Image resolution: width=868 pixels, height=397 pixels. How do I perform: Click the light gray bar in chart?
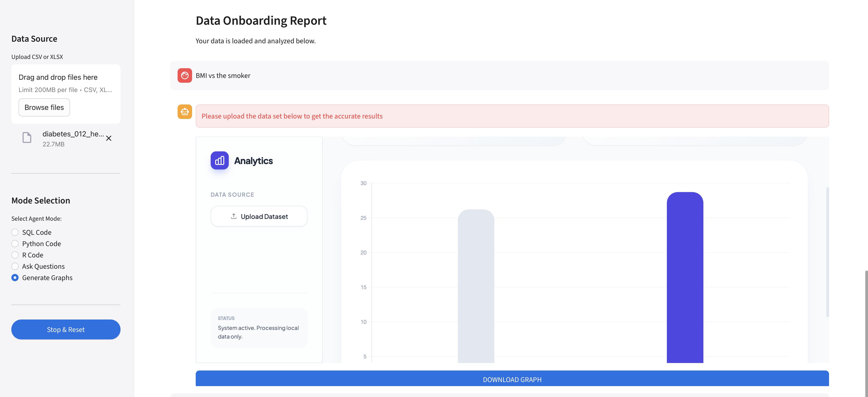[476, 286]
